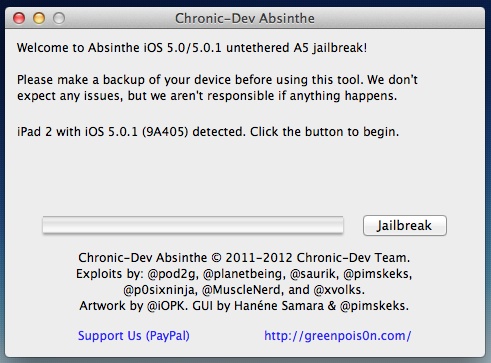
Task: Click the gray zoom window button
Action: click(59, 18)
